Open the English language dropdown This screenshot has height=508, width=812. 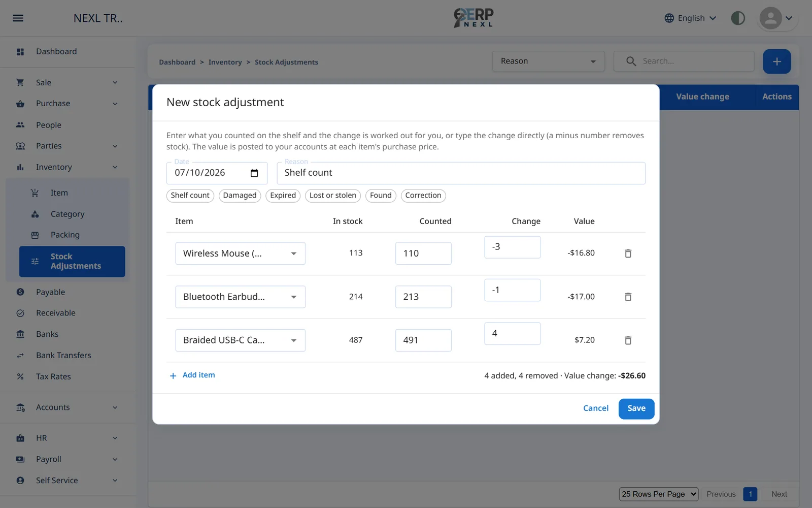691,18
